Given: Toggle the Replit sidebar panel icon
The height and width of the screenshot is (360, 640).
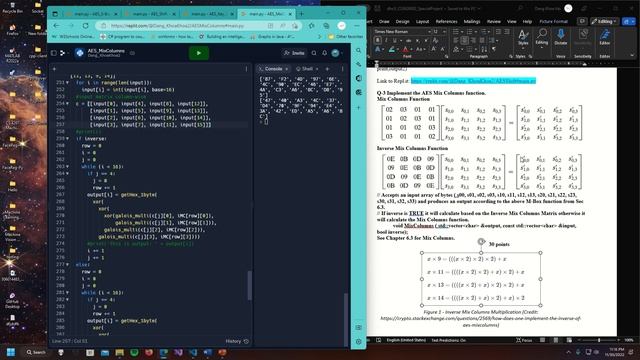Looking at the screenshot, I should tap(54, 53).
